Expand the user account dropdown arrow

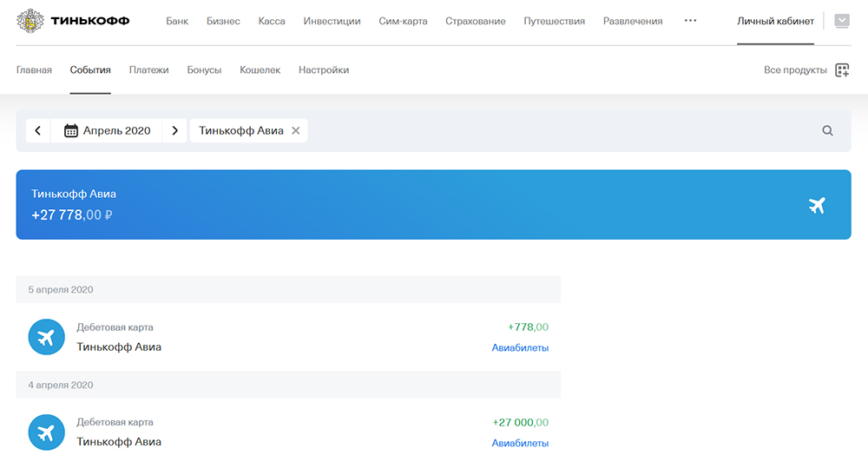tap(842, 21)
